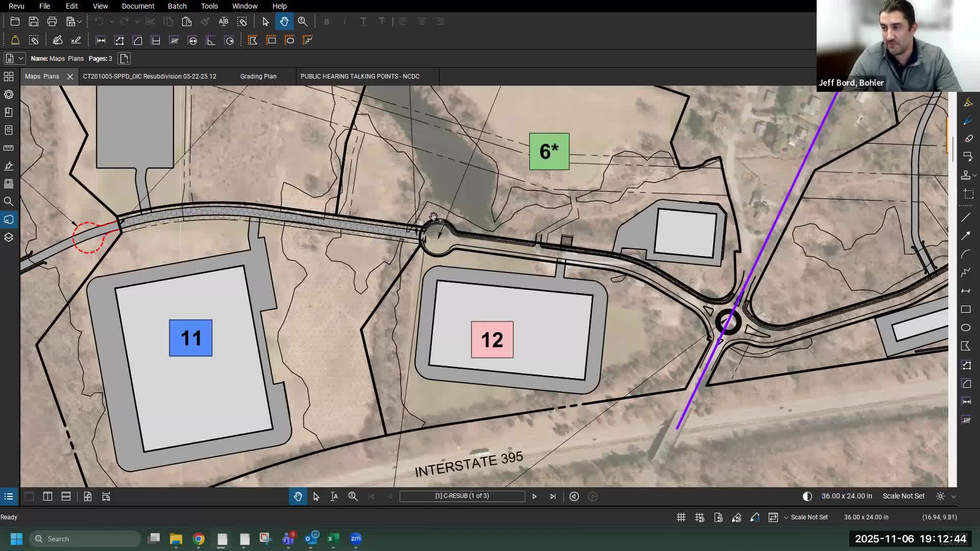This screenshot has width=980, height=551.
Task: Go to next page arrow
Action: coord(534,496)
